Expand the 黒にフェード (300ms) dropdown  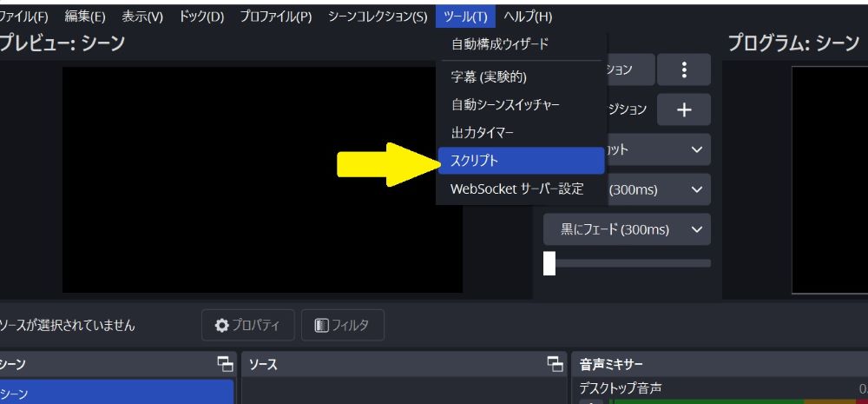[x=627, y=229]
